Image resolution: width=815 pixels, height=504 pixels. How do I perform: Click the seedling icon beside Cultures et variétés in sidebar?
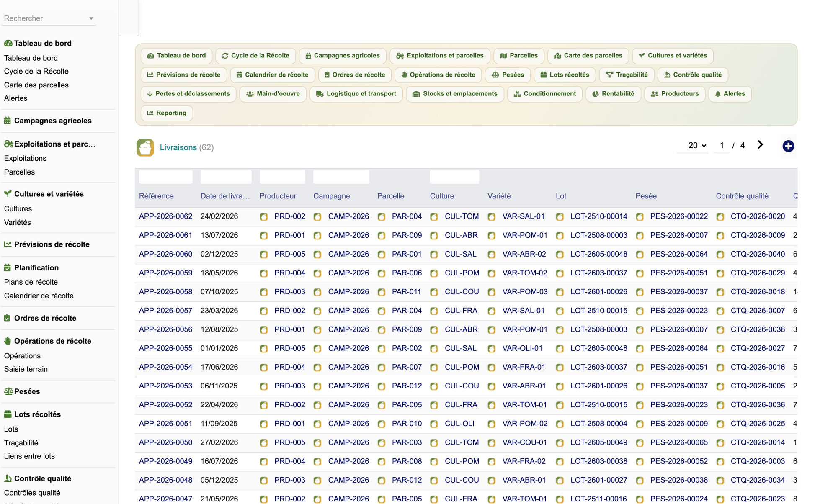(x=8, y=194)
